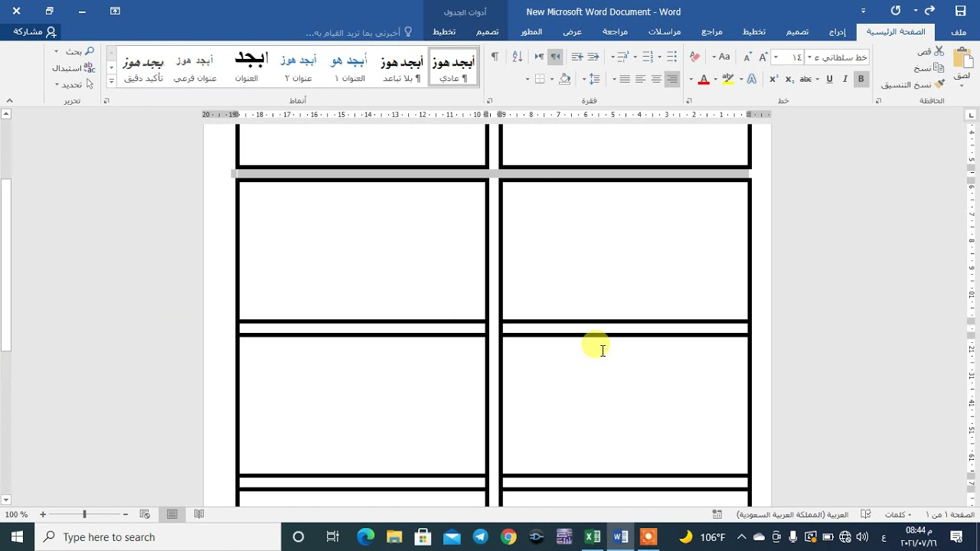Click the Copy (نسخ) icon
The width and height of the screenshot is (980, 551).
pyautogui.click(x=939, y=67)
